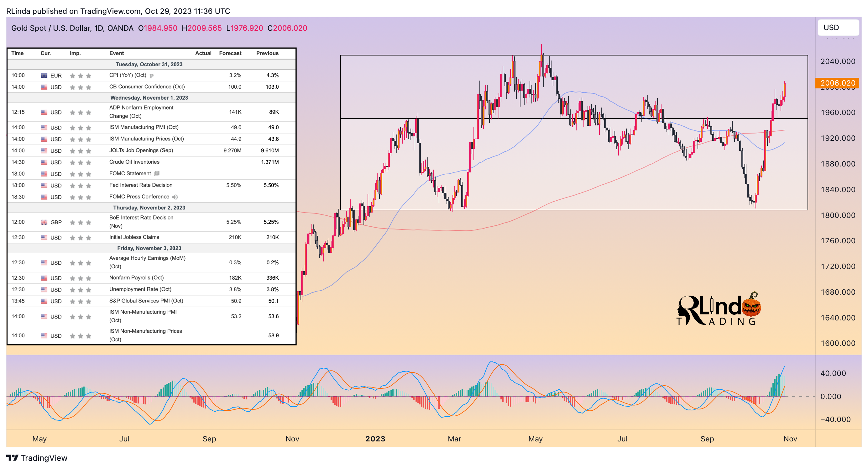Click the TradingView logo at bottom
868x469 pixels.
coord(37,457)
